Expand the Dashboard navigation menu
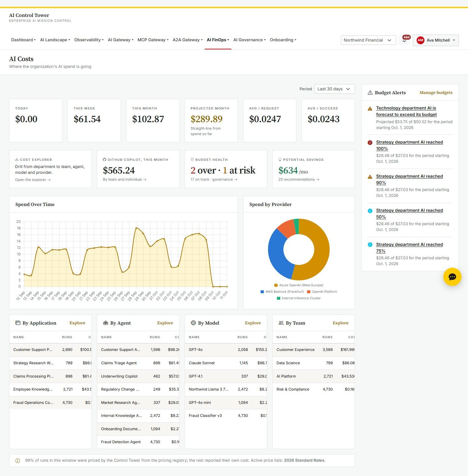Image resolution: width=468 pixels, height=476 pixels. (x=23, y=40)
